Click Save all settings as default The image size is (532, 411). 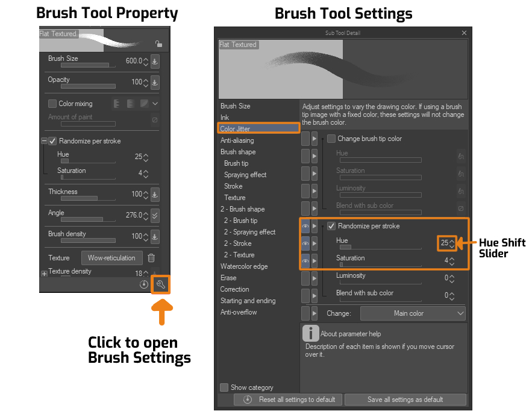point(405,400)
